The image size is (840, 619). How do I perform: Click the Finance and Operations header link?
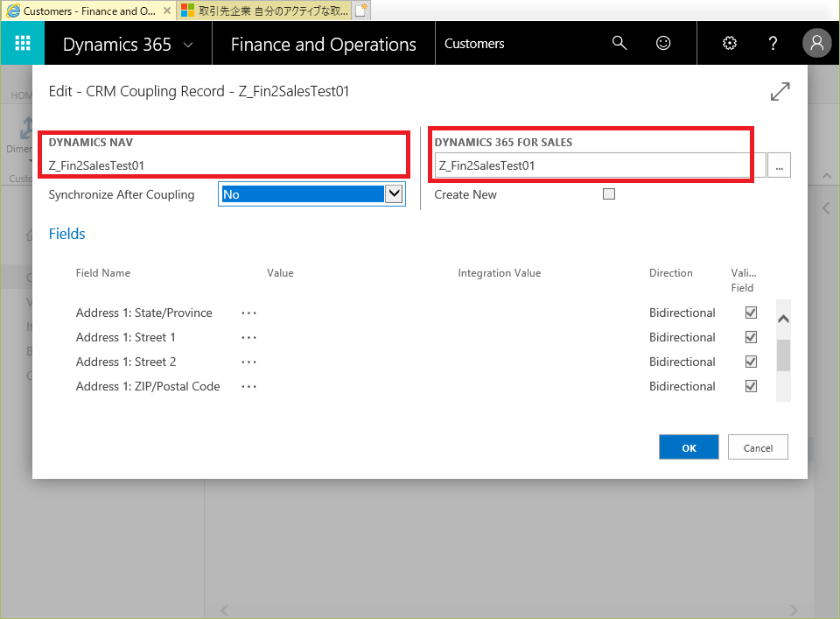(x=324, y=44)
